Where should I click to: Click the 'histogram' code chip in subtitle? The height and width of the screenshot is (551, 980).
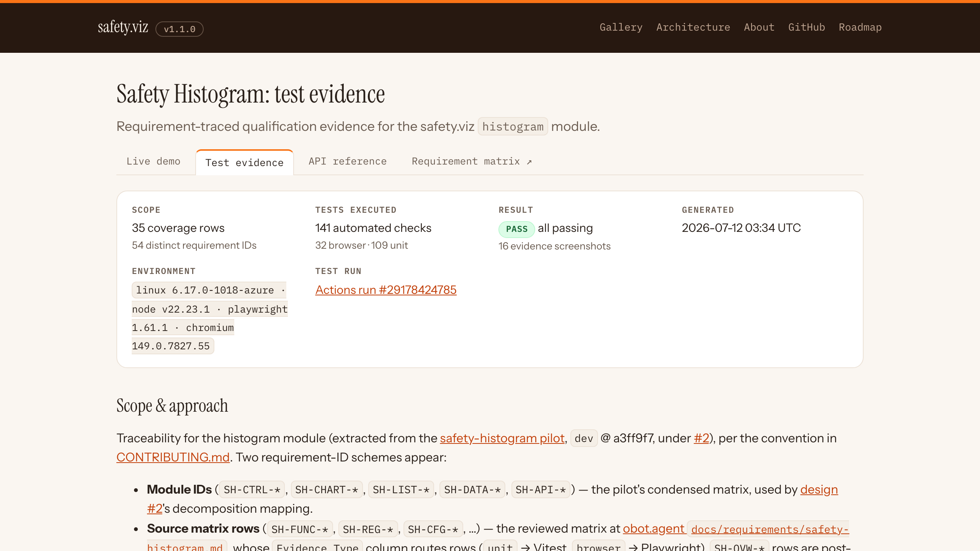(513, 127)
